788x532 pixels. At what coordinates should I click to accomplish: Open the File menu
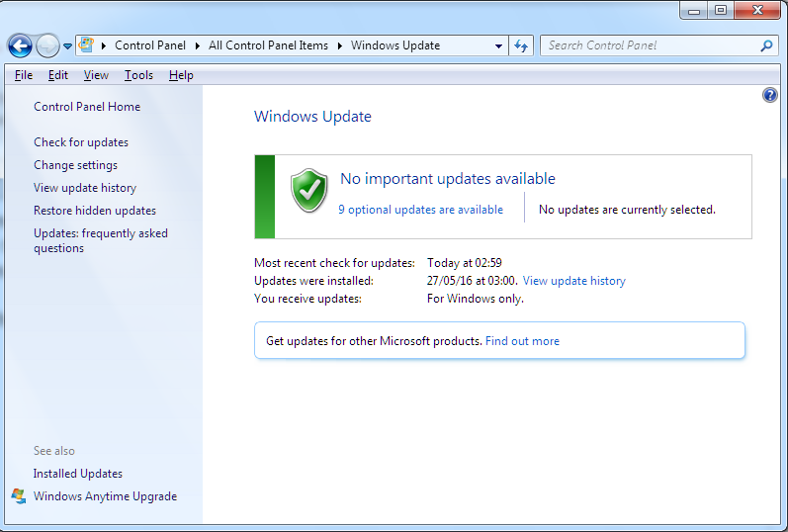[24, 75]
